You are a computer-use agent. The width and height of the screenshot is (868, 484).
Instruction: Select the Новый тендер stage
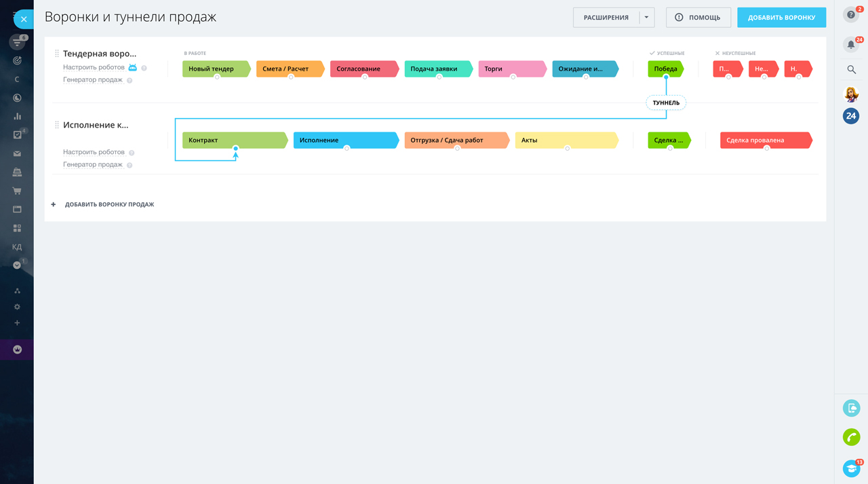(x=217, y=69)
